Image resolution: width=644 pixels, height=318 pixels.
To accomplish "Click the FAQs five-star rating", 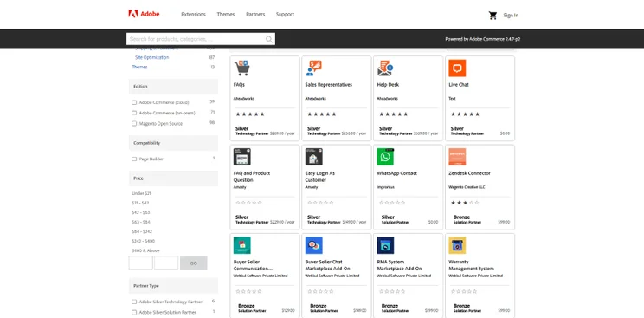I will point(250,114).
